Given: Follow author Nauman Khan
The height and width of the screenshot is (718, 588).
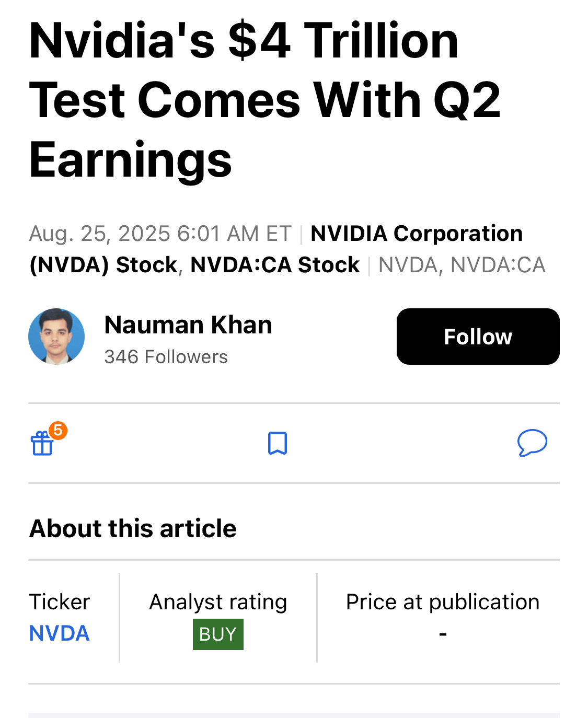Looking at the screenshot, I should coord(478,337).
